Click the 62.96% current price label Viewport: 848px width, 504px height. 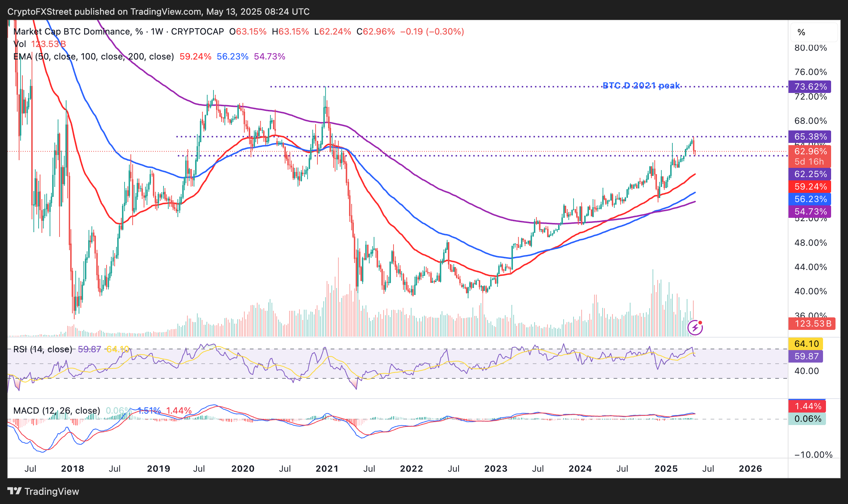tap(810, 151)
